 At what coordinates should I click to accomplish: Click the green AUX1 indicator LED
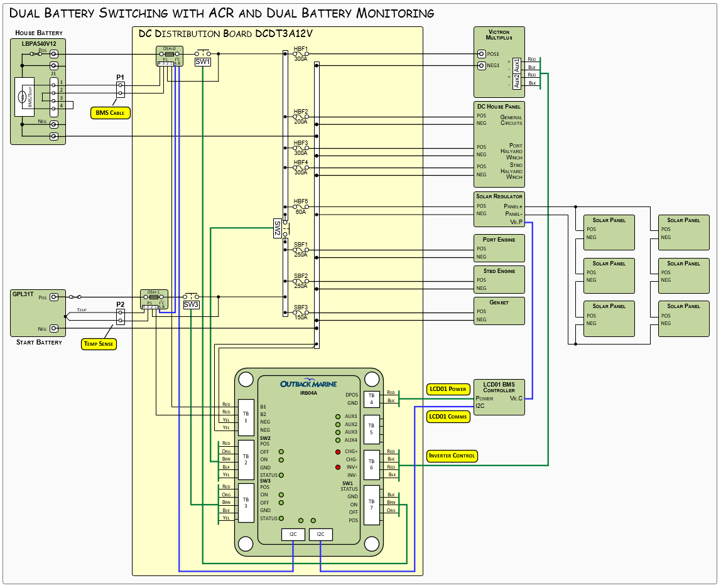coord(338,417)
